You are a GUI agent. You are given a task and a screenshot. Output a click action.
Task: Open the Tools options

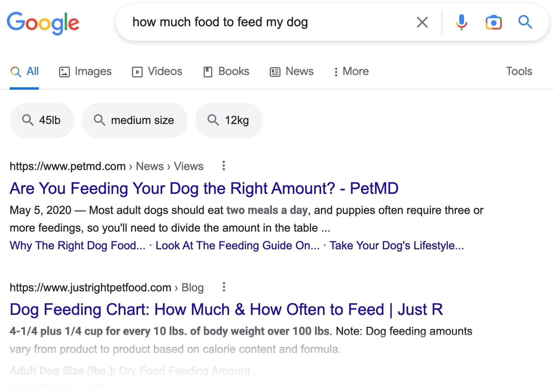click(519, 71)
